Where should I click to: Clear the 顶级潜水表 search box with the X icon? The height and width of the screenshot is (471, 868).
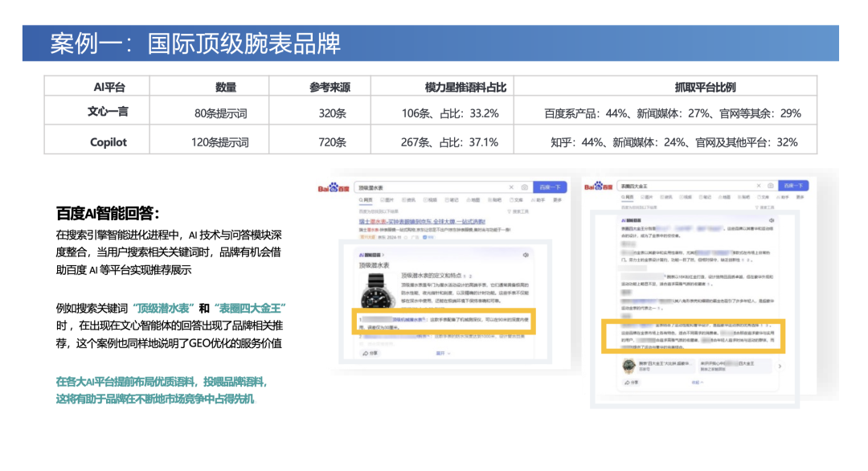(x=511, y=187)
